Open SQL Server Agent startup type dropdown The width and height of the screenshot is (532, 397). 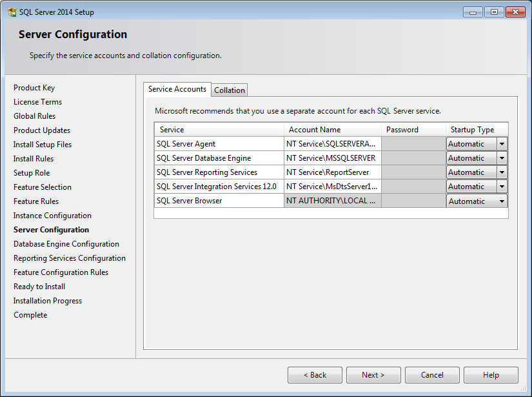502,143
